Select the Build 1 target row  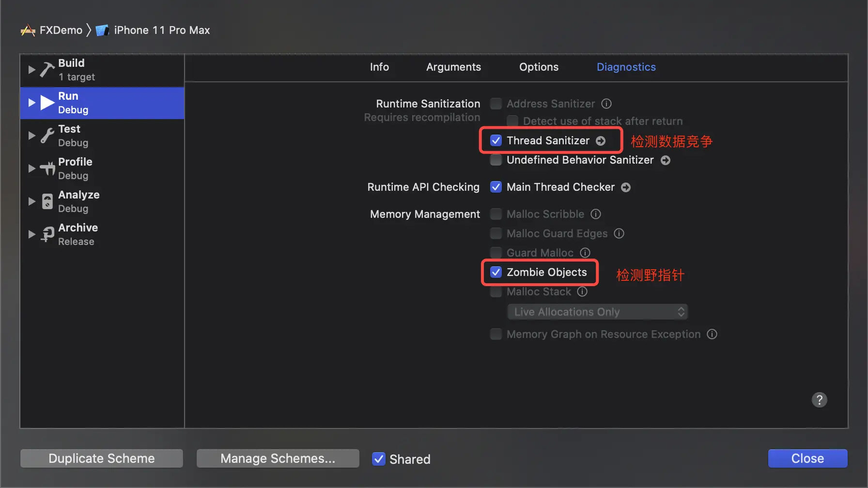102,70
